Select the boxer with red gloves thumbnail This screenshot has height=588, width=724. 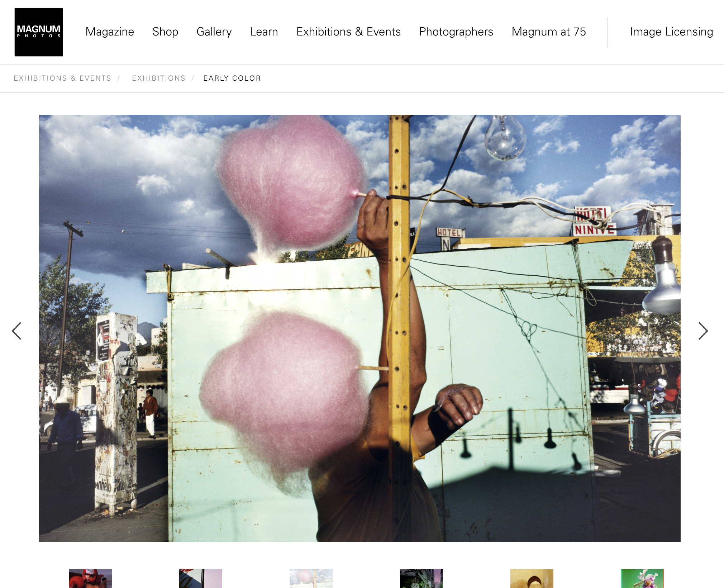90,578
